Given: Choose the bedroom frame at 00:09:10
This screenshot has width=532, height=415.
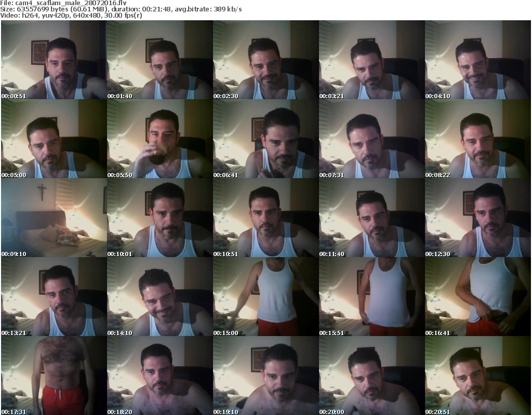Looking at the screenshot, I should (54, 218).
